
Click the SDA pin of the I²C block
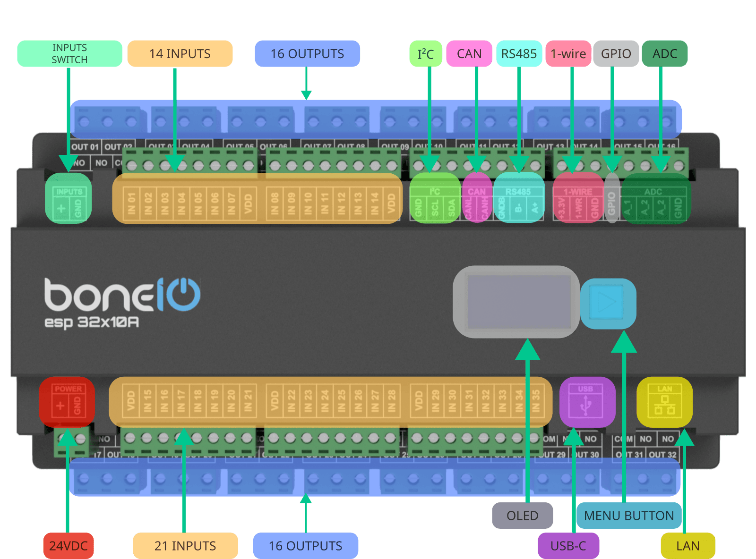click(452, 208)
